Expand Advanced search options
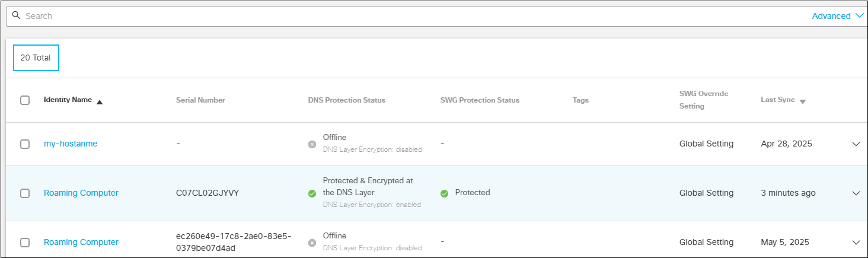 pyautogui.click(x=838, y=16)
